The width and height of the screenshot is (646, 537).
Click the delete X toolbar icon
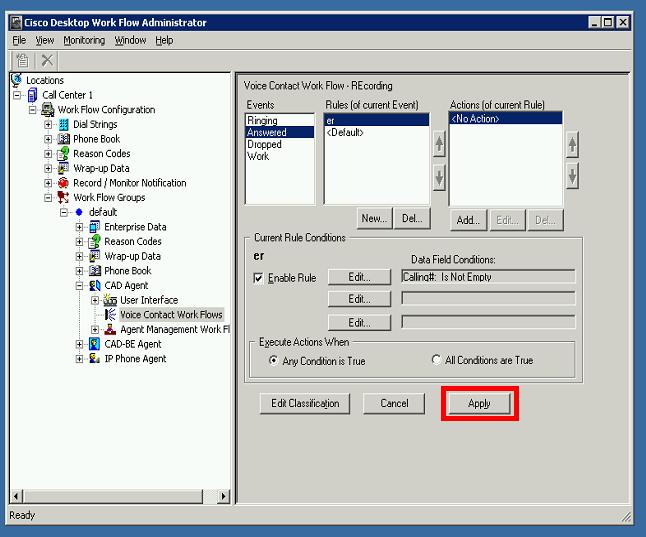click(47, 61)
